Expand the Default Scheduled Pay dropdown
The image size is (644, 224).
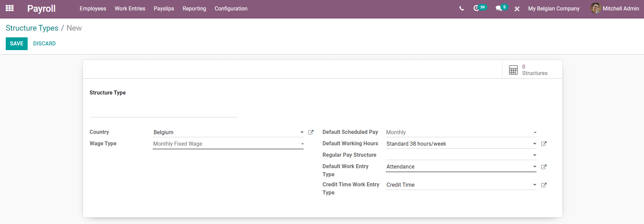pos(535,133)
